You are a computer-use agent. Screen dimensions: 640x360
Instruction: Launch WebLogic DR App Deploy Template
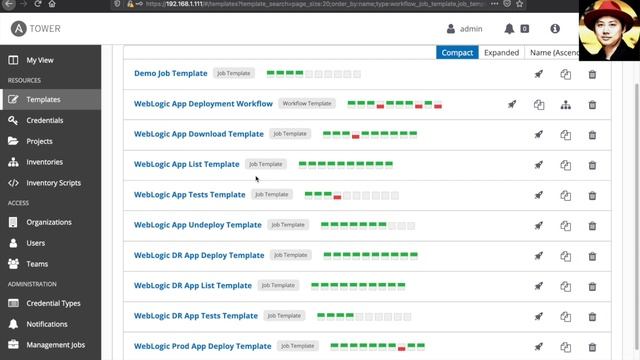[539, 256]
